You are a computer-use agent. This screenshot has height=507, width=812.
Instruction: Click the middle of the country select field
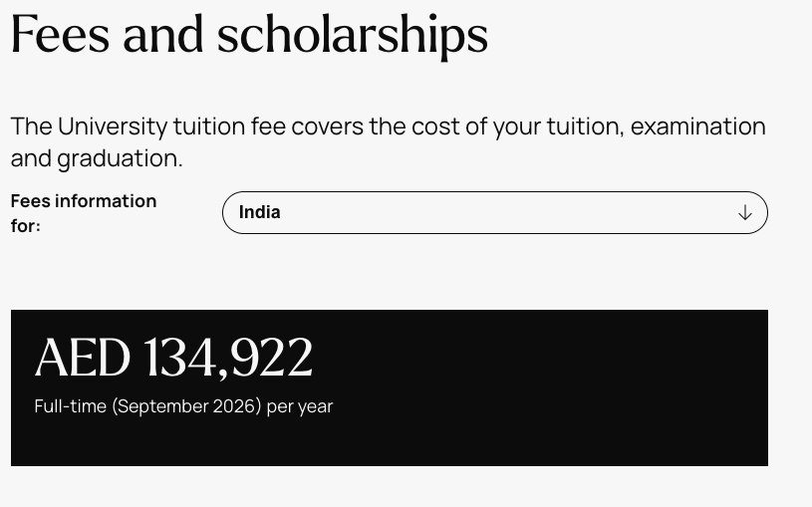494,213
